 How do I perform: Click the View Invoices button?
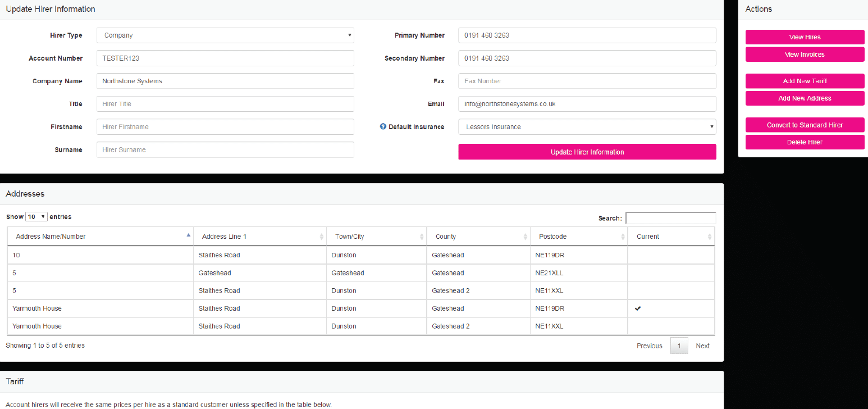tap(805, 54)
